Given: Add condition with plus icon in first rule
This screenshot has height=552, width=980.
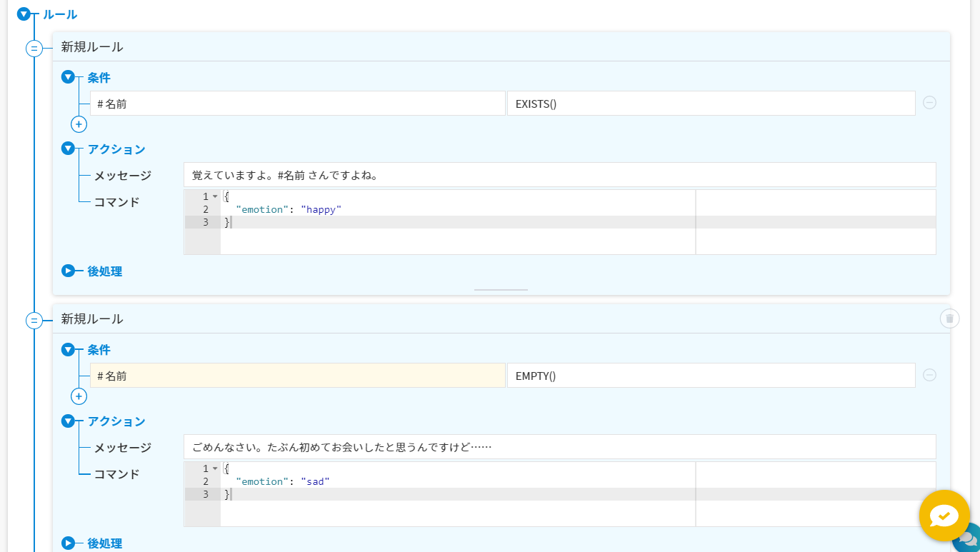Looking at the screenshot, I should pyautogui.click(x=79, y=124).
